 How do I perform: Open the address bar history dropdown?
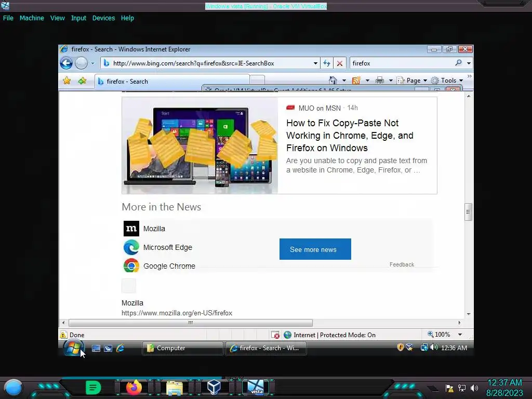(315, 63)
